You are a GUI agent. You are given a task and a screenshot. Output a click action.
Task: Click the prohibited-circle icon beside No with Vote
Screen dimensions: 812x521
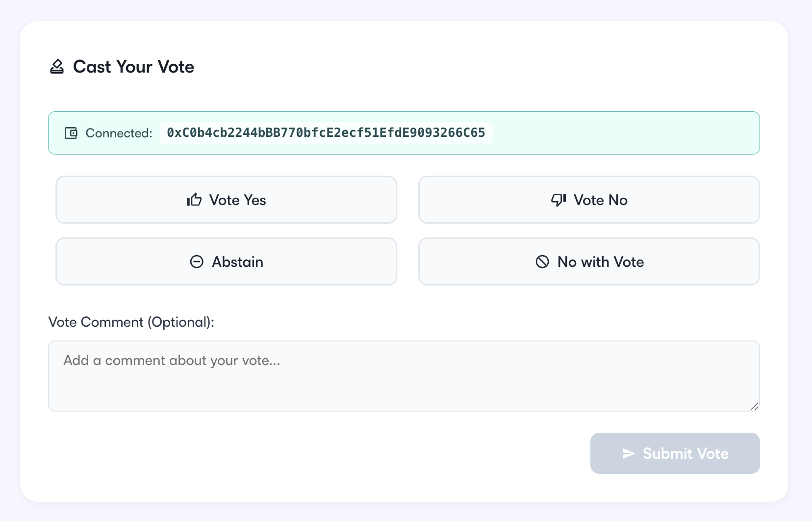point(542,261)
